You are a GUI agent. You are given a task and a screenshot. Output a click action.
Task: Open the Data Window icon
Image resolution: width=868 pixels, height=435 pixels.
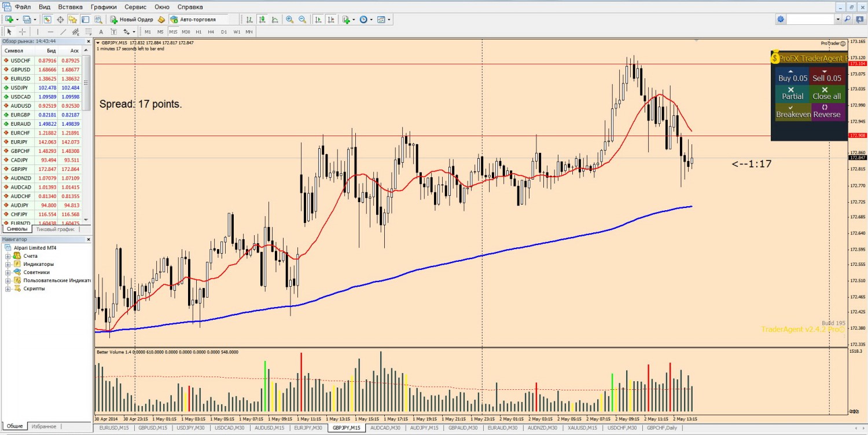[x=60, y=19]
